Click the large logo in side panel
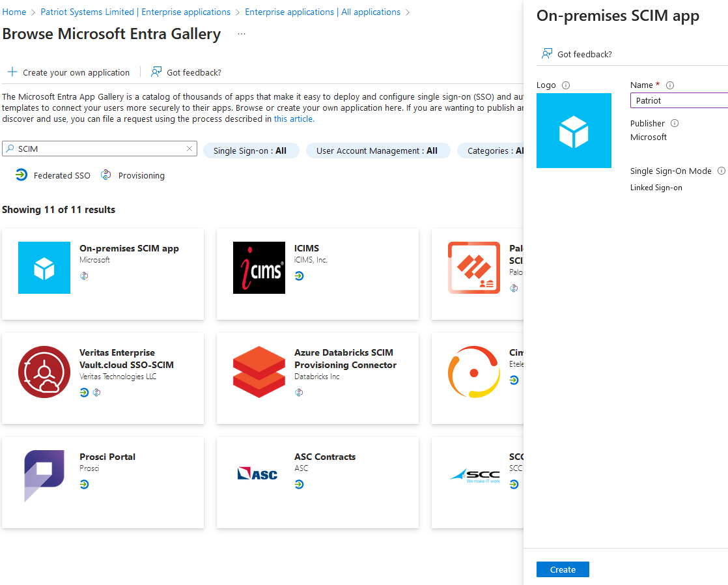The width and height of the screenshot is (728, 585). pos(574,130)
